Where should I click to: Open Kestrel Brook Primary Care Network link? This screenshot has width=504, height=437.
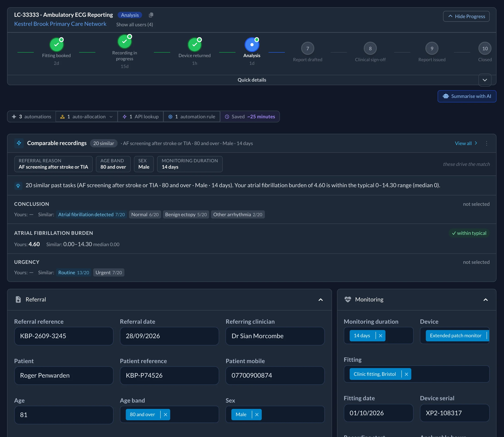pos(60,24)
